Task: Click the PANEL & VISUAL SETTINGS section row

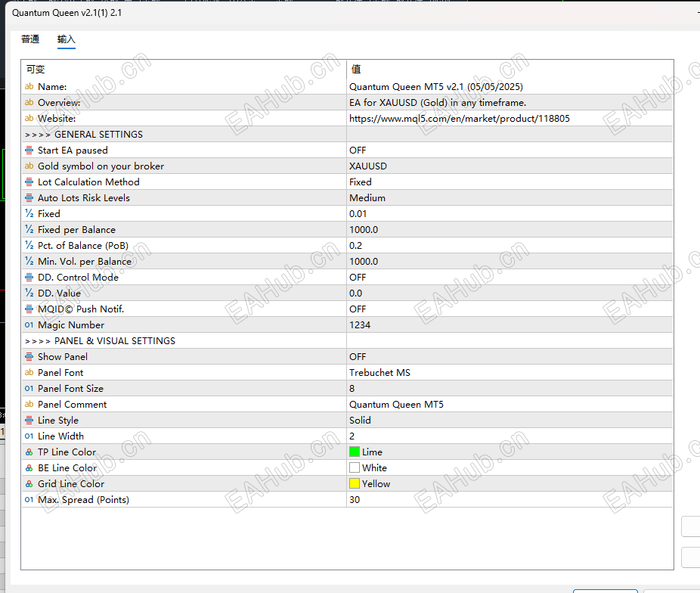Action: pyautogui.click(x=347, y=340)
